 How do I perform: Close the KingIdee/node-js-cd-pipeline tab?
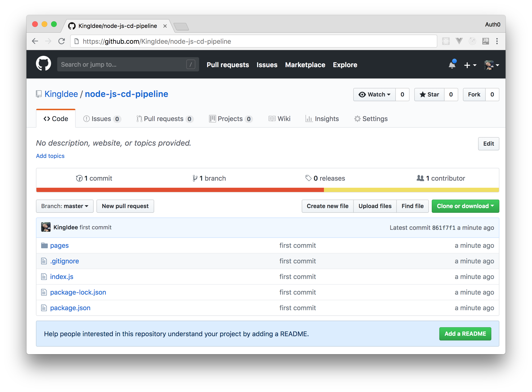point(165,26)
